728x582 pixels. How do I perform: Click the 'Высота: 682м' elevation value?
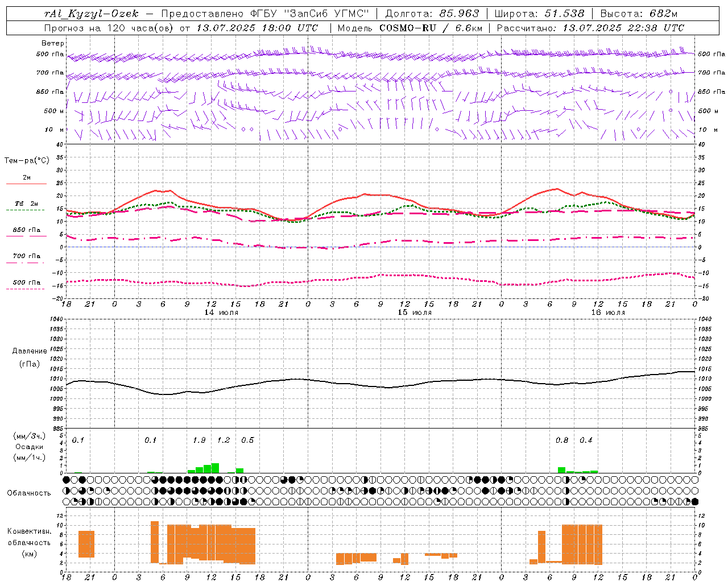[639, 14]
